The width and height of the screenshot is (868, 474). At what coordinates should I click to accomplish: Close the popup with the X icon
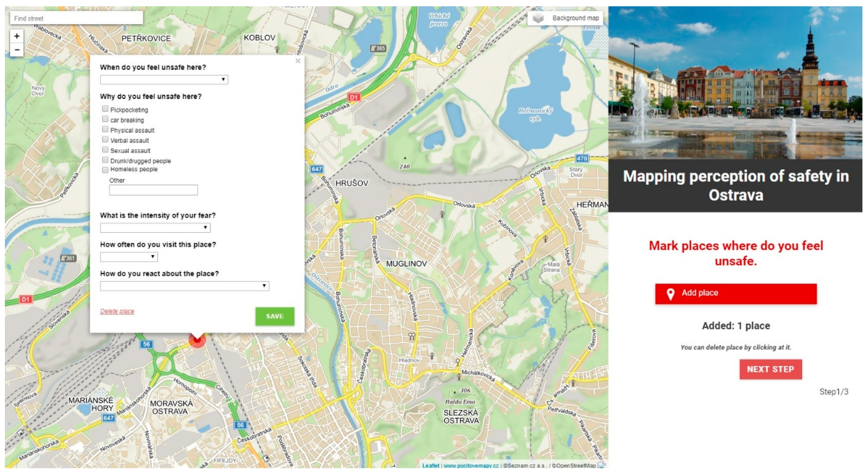click(298, 61)
